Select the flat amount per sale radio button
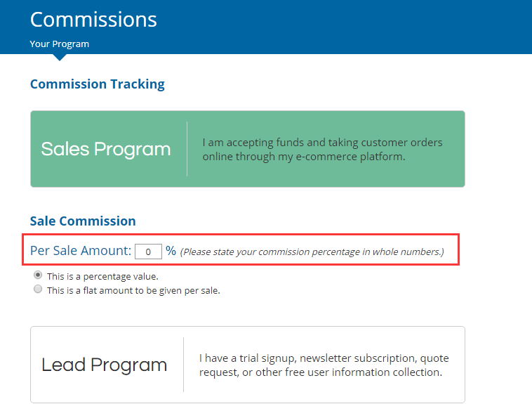The width and height of the screenshot is (532, 404). click(38, 289)
